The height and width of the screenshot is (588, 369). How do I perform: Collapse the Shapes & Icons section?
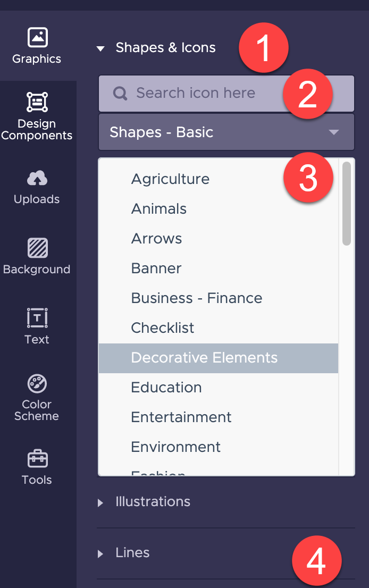(x=100, y=48)
